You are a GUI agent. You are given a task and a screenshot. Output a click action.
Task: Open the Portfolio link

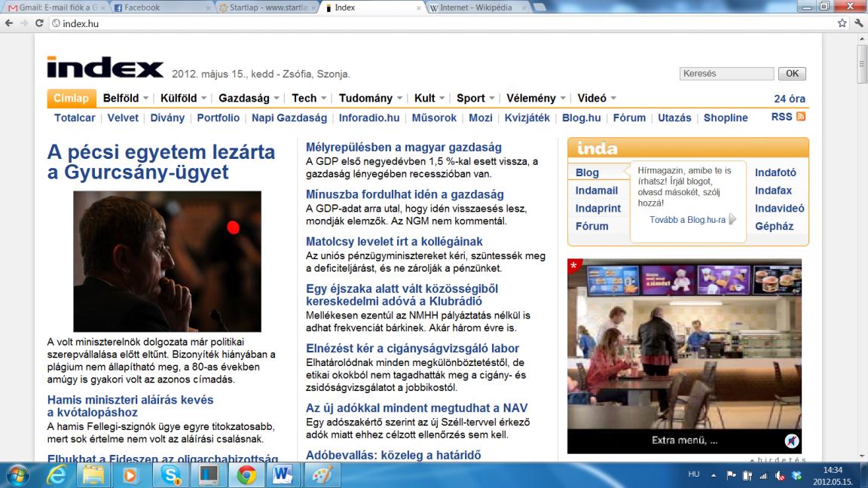click(x=218, y=117)
